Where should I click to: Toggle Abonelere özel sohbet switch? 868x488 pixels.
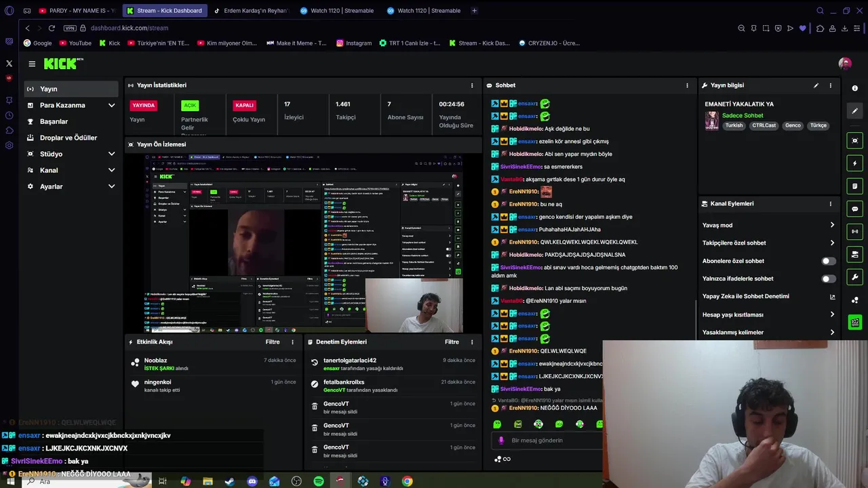click(x=829, y=261)
